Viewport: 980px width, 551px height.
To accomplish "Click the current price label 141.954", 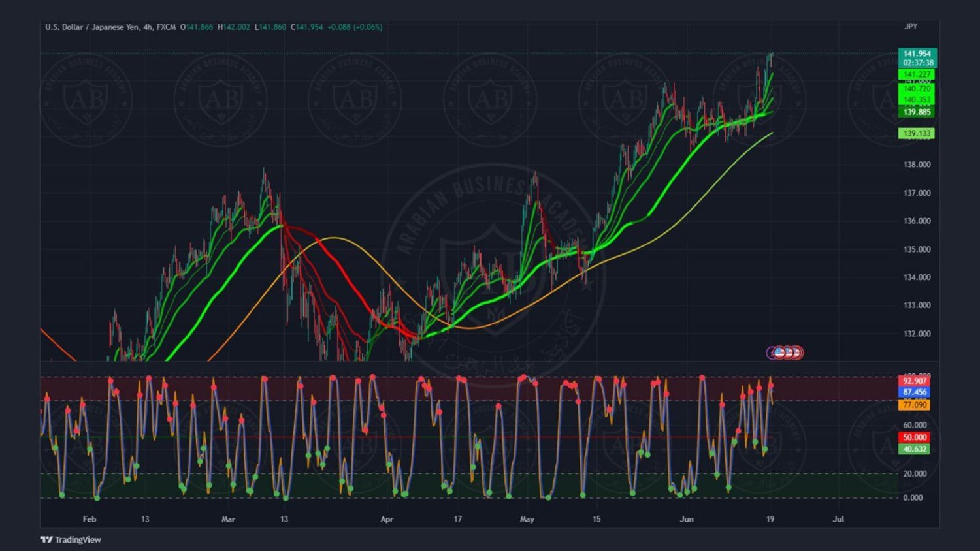I will tap(917, 54).
